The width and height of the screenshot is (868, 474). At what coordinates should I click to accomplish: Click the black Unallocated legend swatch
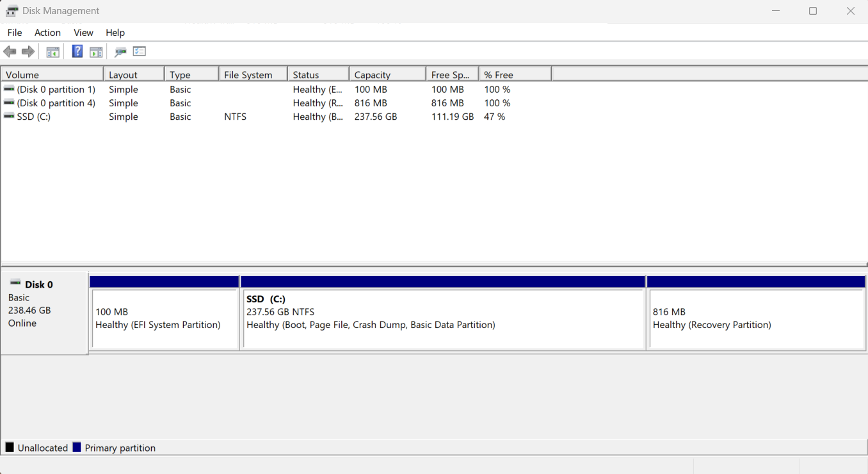[x=10, y=447]
